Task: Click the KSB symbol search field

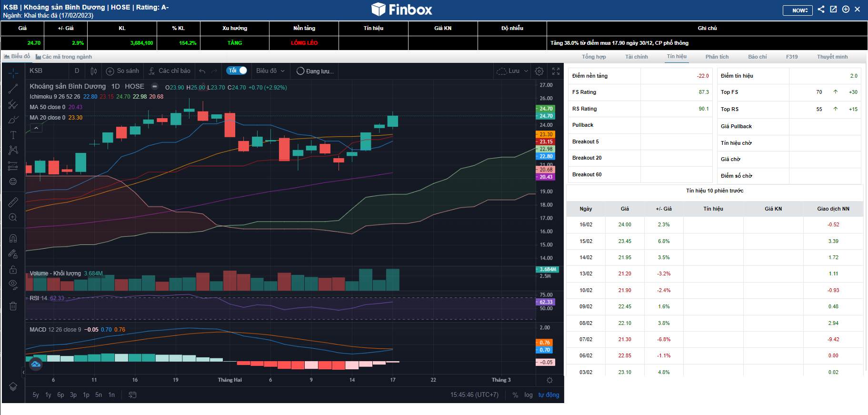Action: tap(47, 71)
